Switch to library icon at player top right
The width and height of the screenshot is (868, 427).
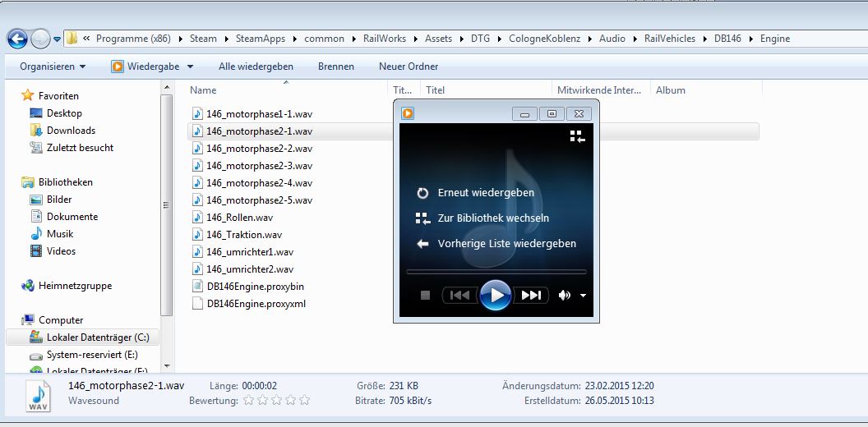point(578,136)
